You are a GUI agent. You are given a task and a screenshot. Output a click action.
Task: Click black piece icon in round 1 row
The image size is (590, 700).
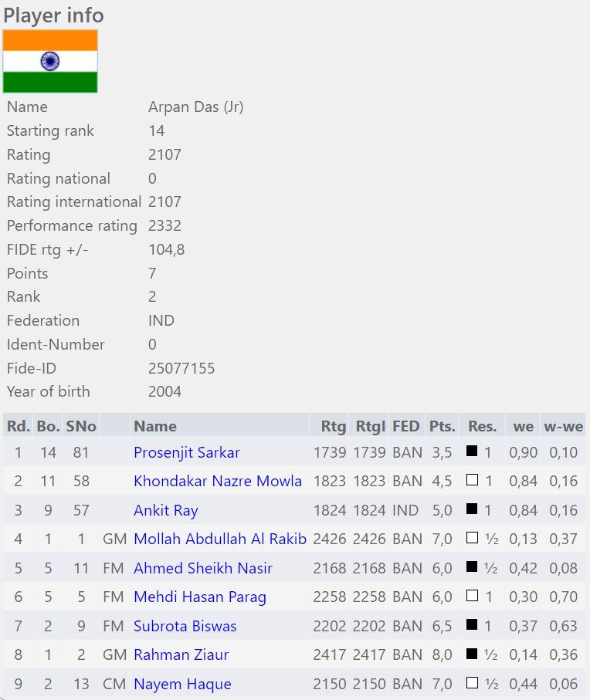(472, 451)
